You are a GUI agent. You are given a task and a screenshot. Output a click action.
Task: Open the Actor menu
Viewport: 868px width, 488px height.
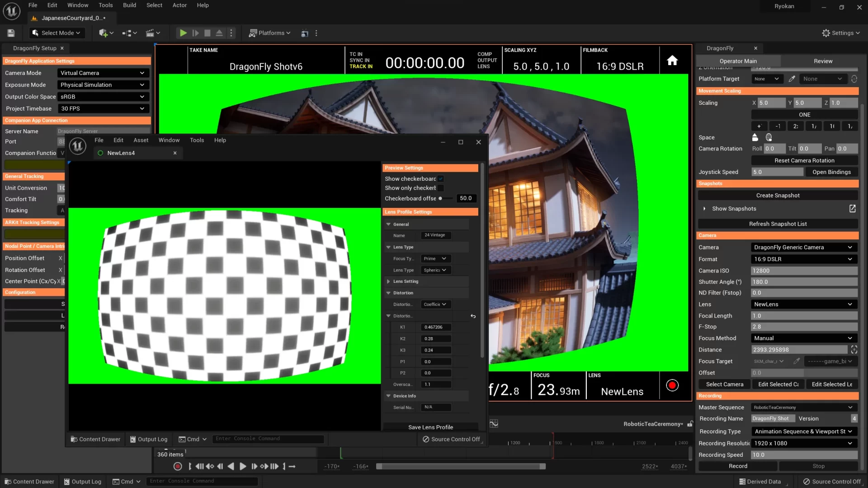pyautogui.click(x=179, y=5)
